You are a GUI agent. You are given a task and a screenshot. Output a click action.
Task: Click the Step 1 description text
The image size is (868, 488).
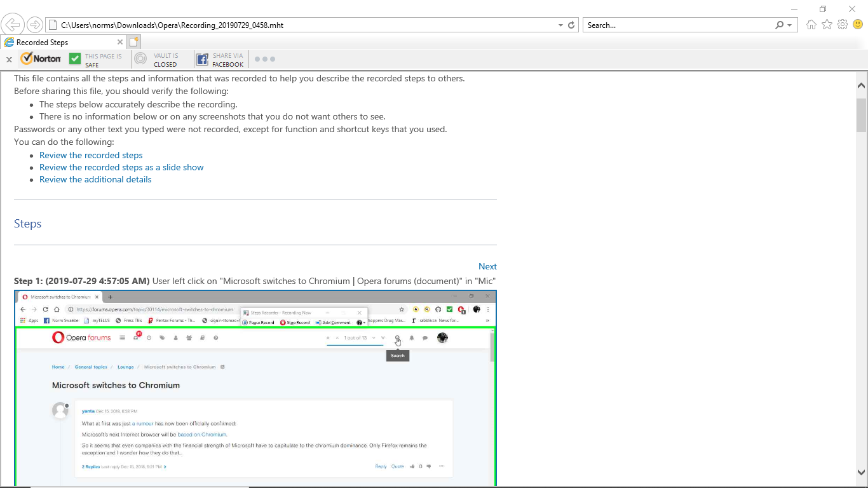coord(255,281)
